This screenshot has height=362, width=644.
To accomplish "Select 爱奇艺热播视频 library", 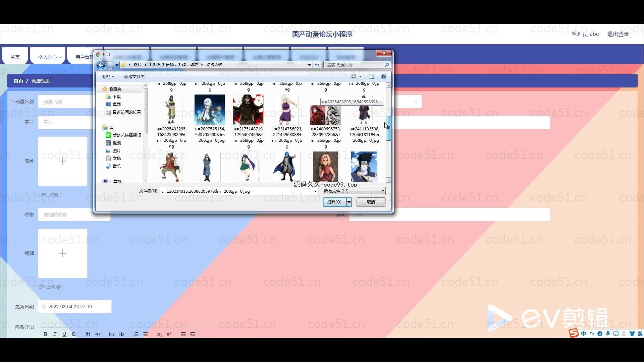I will [x=126, y=135].
